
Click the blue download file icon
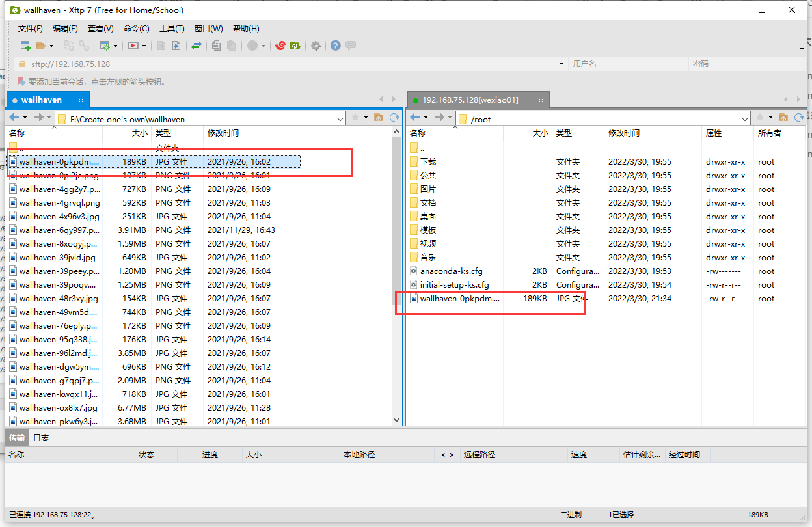176,46
